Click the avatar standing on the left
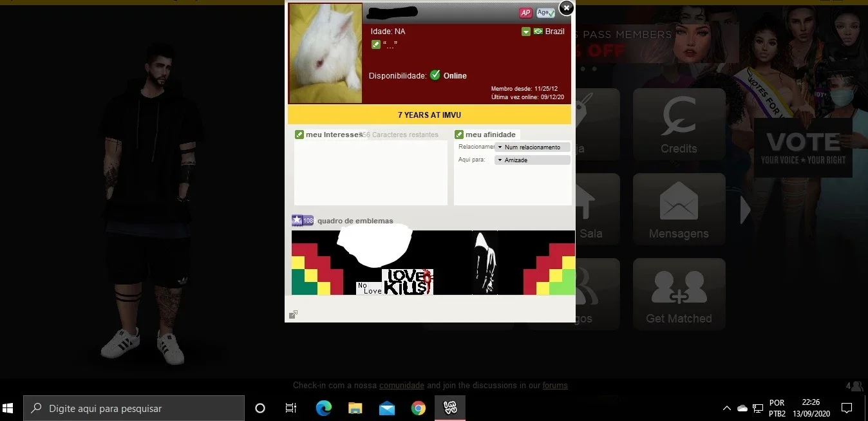 pyautogui.click(x=148, y=205)
